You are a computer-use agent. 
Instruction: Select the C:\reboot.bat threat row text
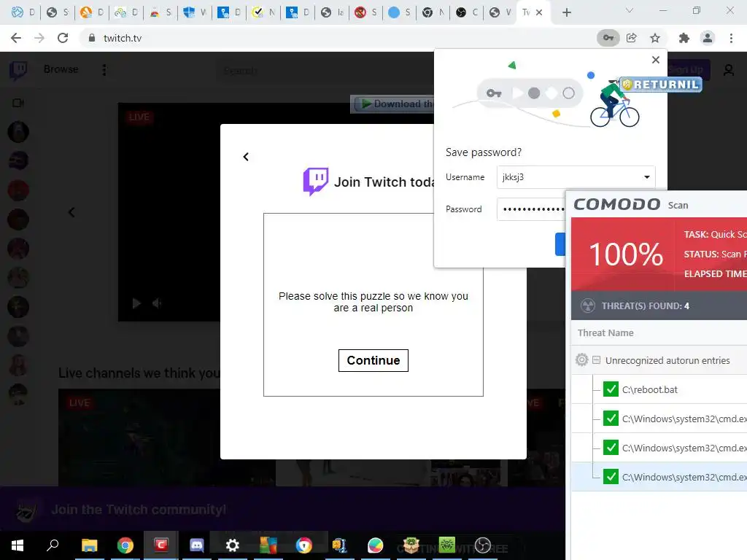tap(649, 389)
